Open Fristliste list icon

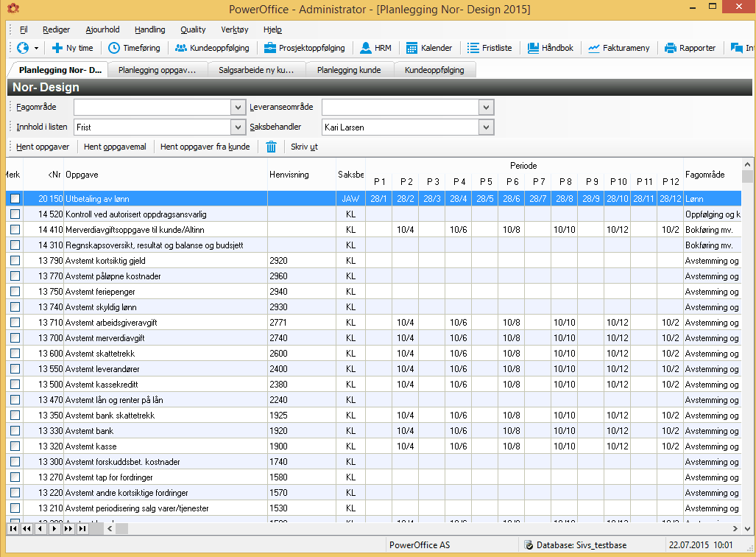(473, 48)
